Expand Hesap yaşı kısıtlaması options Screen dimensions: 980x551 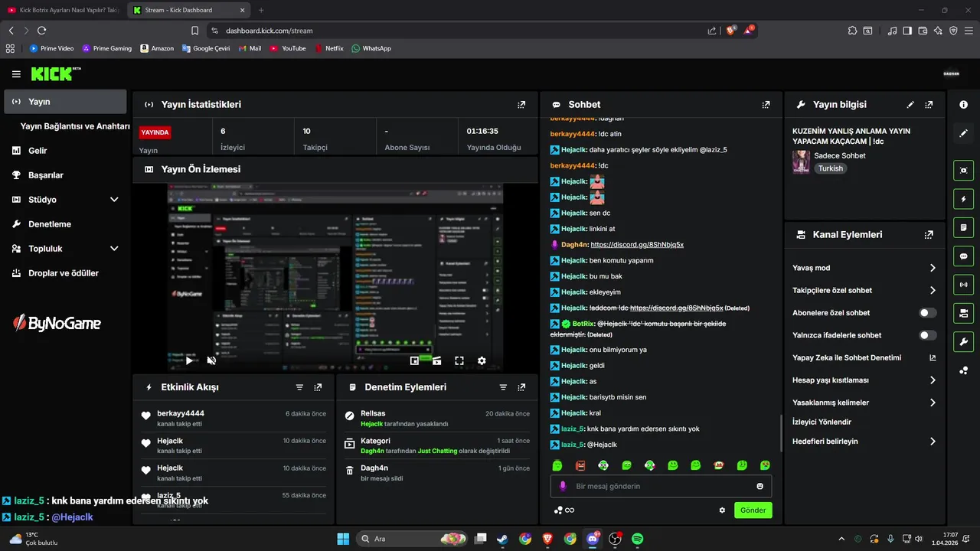tap(933, 380)
